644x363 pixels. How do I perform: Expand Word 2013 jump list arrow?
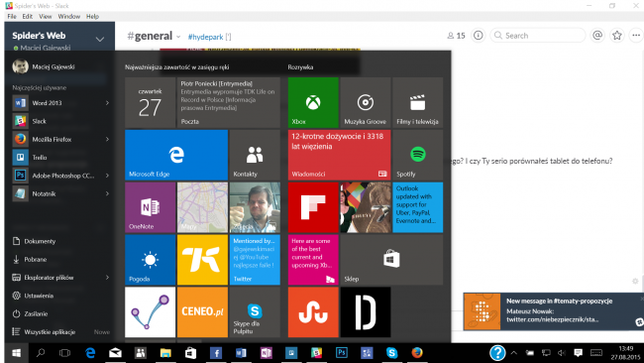107,103
